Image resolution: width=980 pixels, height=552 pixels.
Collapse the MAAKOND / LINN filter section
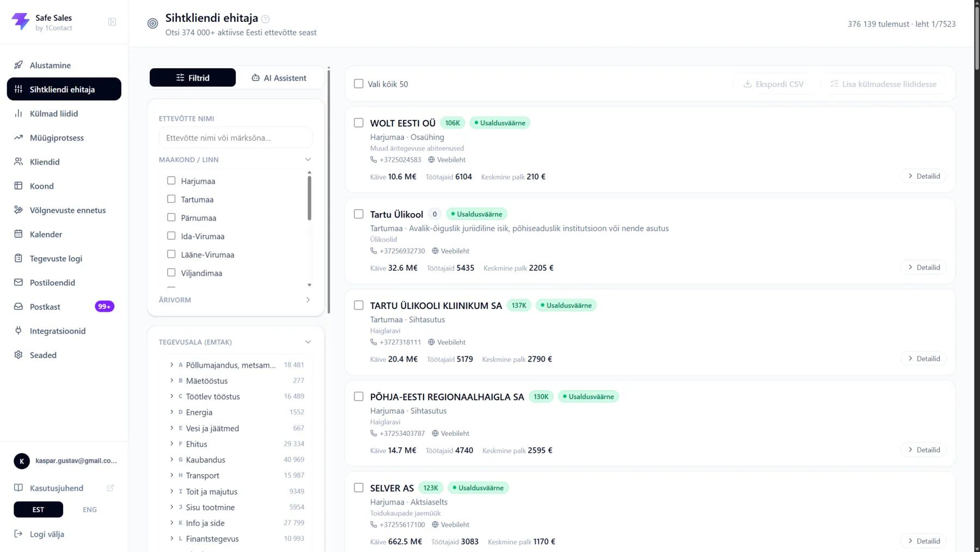[x=308, y=160]
